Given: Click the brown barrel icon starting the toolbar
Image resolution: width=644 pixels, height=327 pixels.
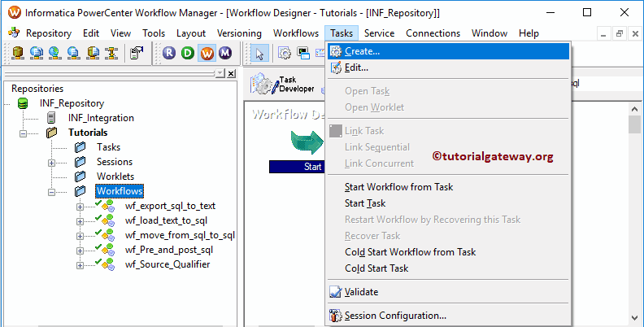Looking at the screenshot, I should pos(18,53).
